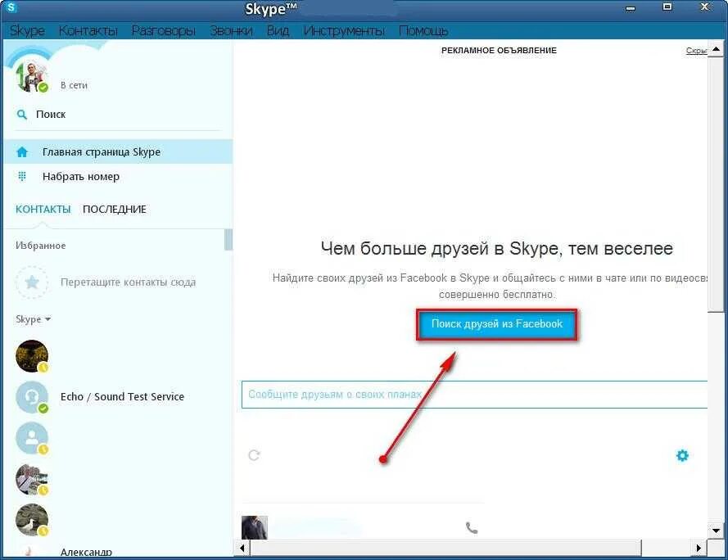Switch to the ПОСЛЕДНИЕ tab

(x=114, y=209)
